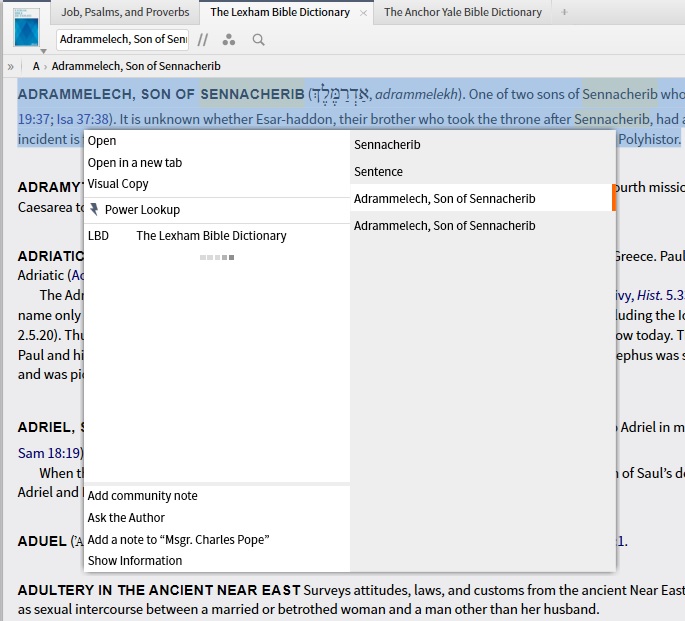Choose Add community note
The width and height of the screenshot is (685, 621).
[142, 496]
